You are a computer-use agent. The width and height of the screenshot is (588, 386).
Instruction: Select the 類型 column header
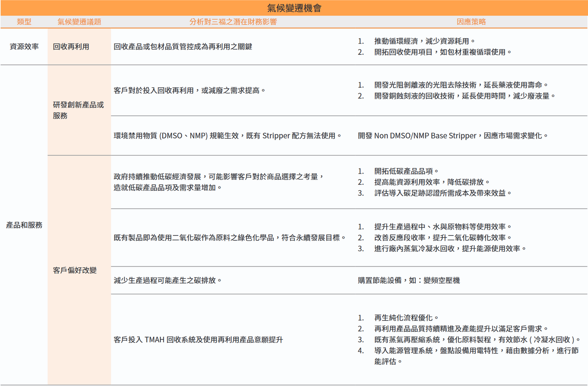[24, 22]
